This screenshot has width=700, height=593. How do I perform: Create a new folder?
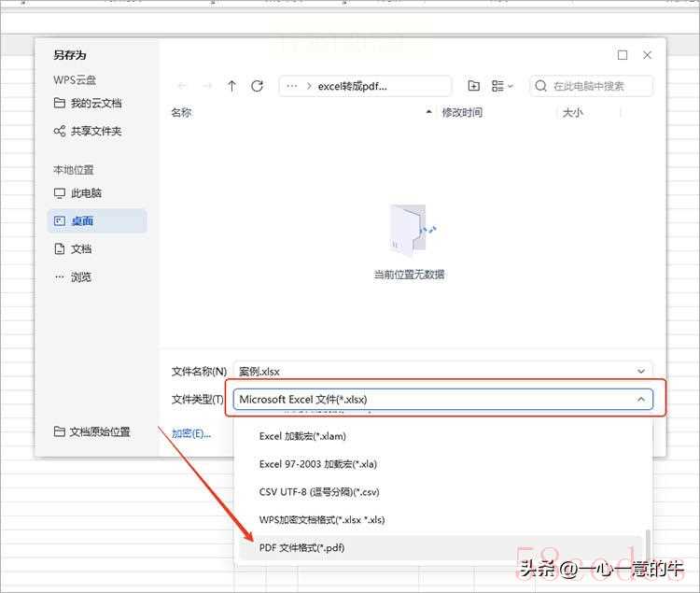[473, 86]
